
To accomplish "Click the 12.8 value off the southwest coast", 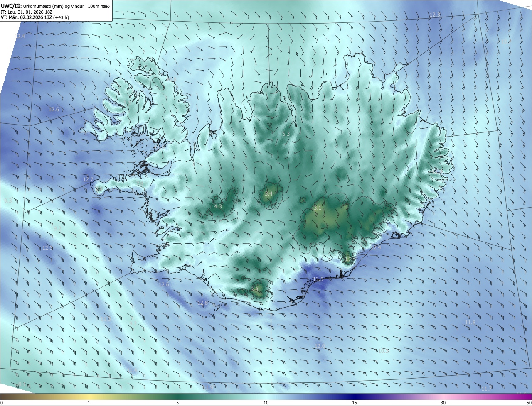I will coord(202,303).
